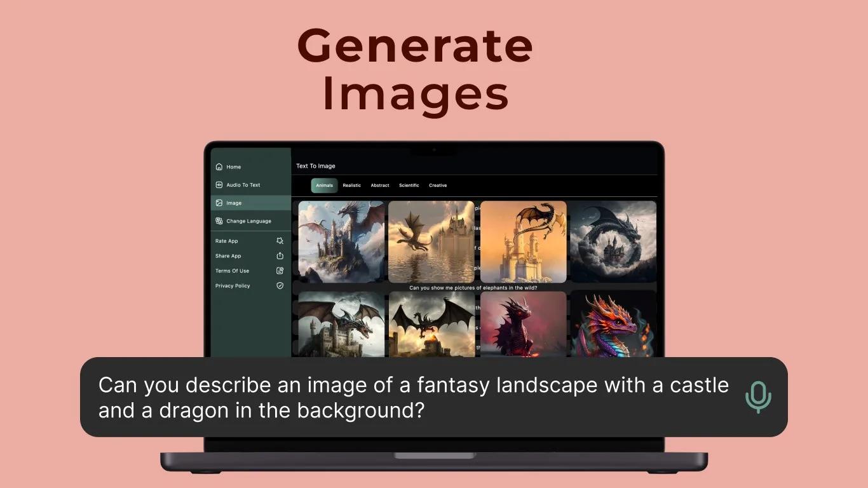Open golden castle with dragon thumbnail
The width and height of the screenshot is (868, 488).
(524, 242)
